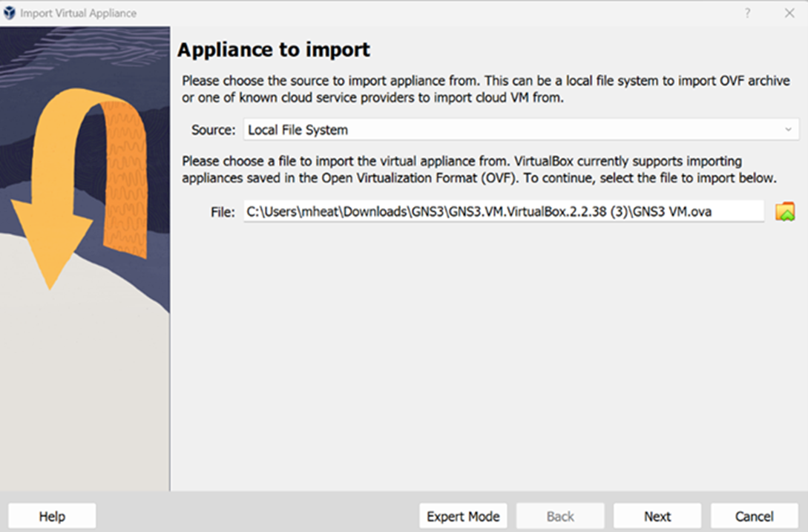The height and width of the screenshot is (532, 808).
Task: Cancel the appliance import wizard
Action: pos(755,516)
